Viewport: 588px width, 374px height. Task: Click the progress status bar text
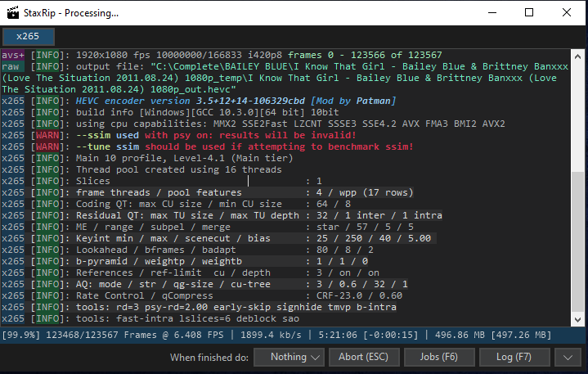(276, 335)
